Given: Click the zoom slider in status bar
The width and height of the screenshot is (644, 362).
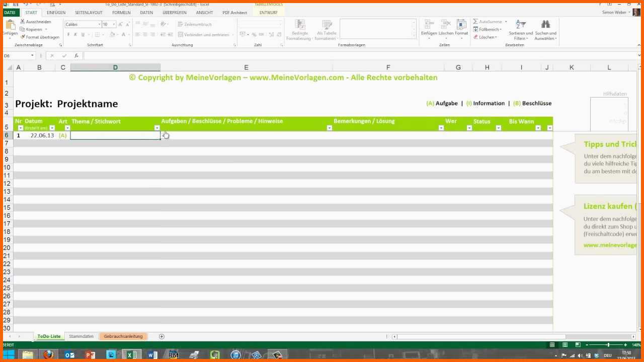Looking at the screenshot, I should pos(608,345).
